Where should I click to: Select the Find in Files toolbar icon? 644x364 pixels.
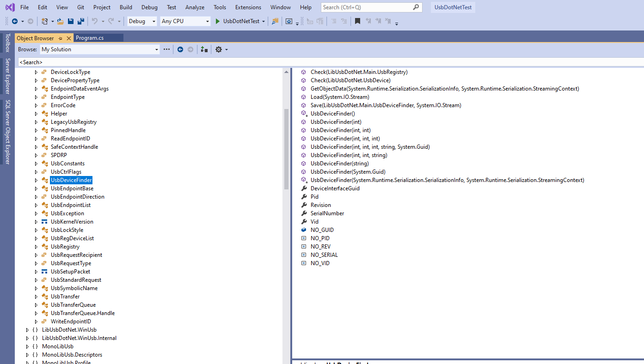276,21
